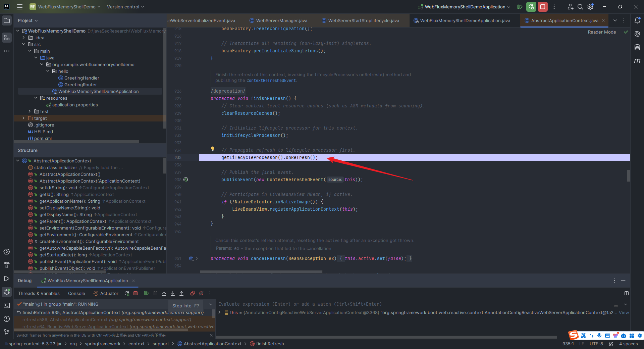
Task: Click Step Over in debug toolbar
Action: click(x=164, y=293)
